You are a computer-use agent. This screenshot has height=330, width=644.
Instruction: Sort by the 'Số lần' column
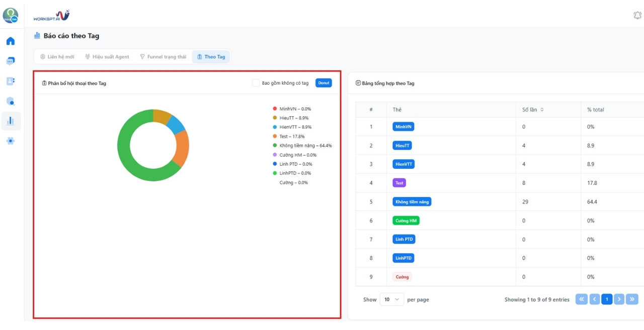[542, 109]
